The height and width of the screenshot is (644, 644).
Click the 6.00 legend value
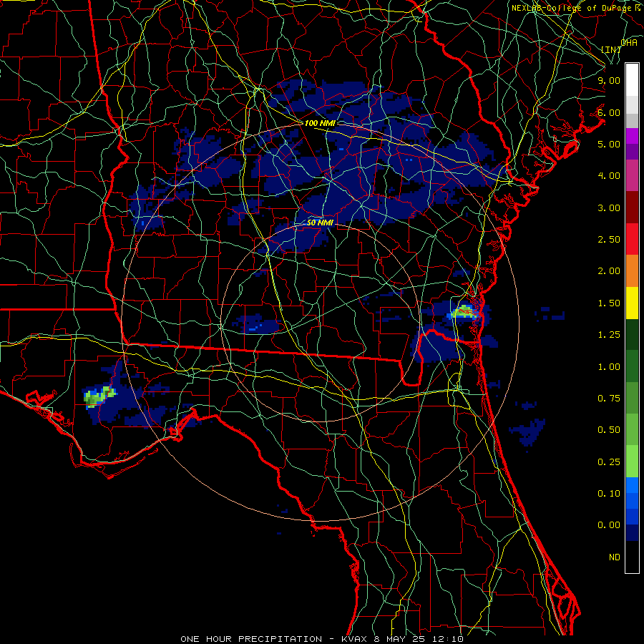(609, 112)
